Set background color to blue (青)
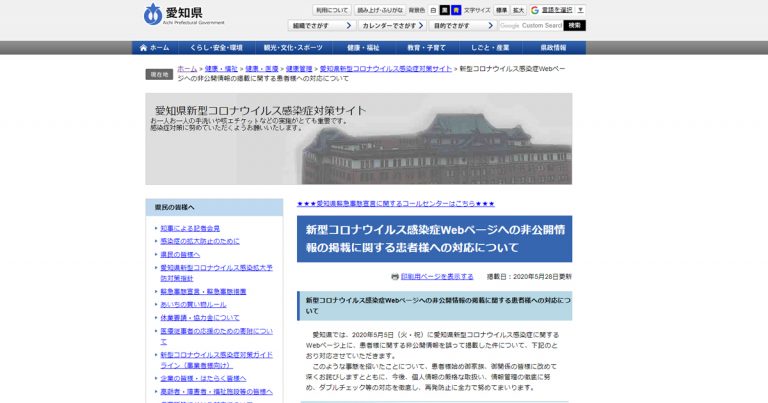The width and height of the screenshot is (768, 403). click(x=456, y=10)
